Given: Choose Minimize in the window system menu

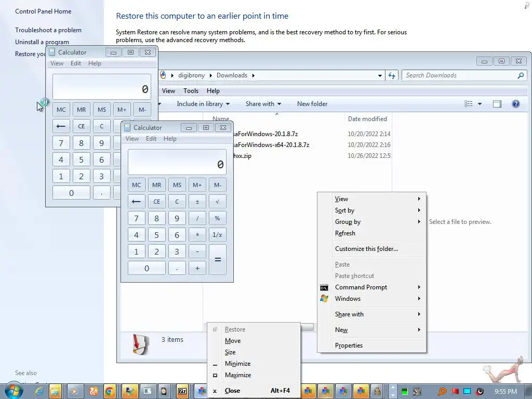Looking at the screenshot, I should coord(254,364).
